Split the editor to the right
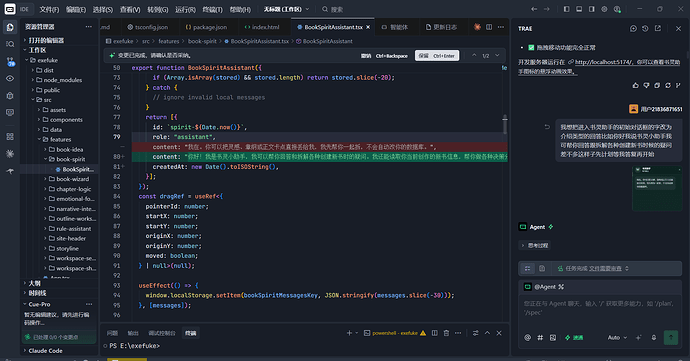Screen dimensions: 690x361 489,27
